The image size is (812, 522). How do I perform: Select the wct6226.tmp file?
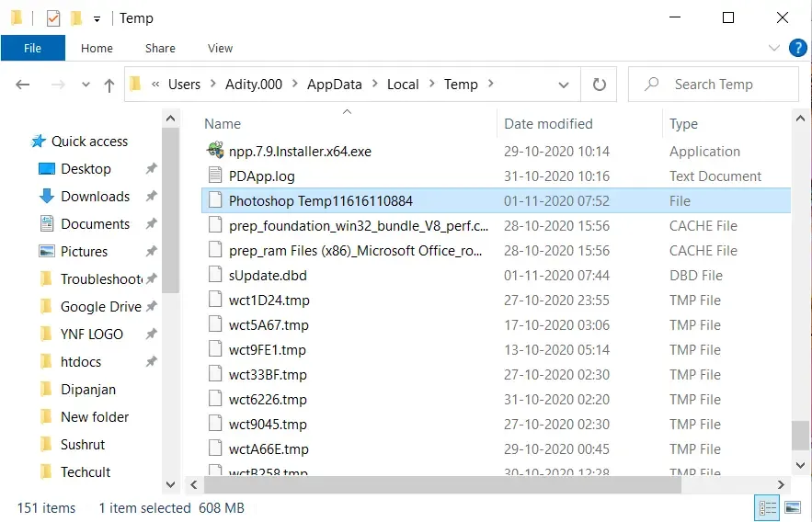pos(268,400)
